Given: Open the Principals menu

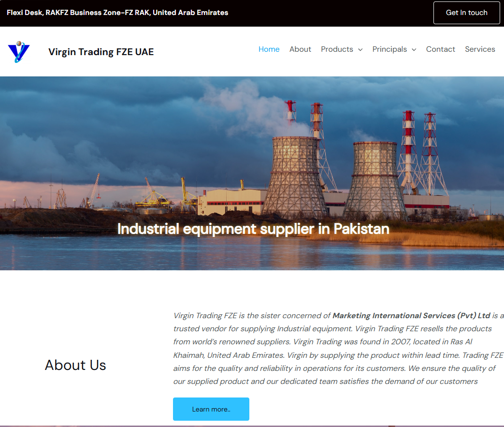Looking at the screenshot, I should click(389, 49).
